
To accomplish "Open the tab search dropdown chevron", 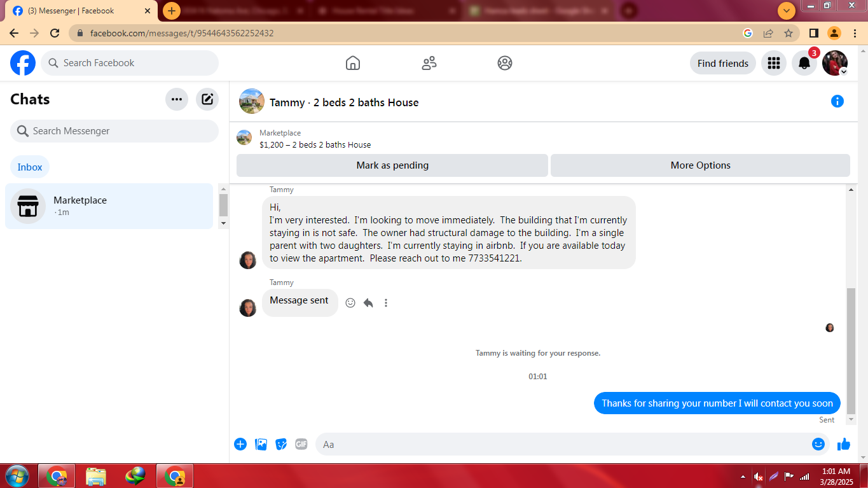I will pyautogui.click(x=787, y=11).
